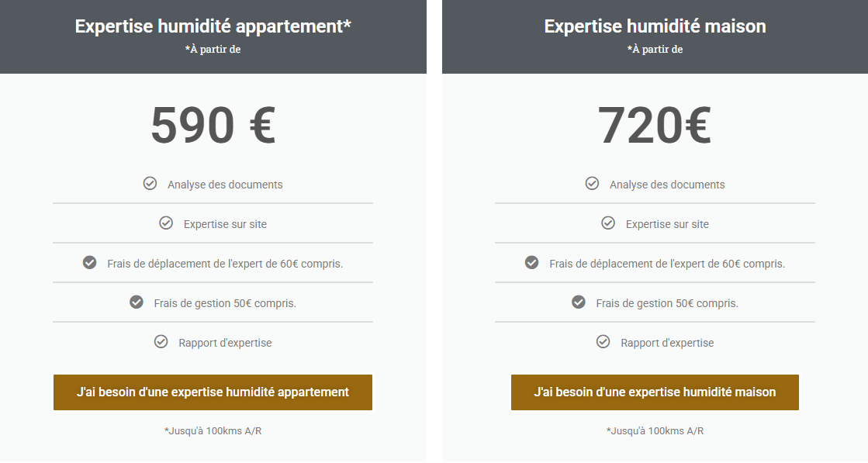Select the "Expertise humidité appartement*" header

point(213,26)
